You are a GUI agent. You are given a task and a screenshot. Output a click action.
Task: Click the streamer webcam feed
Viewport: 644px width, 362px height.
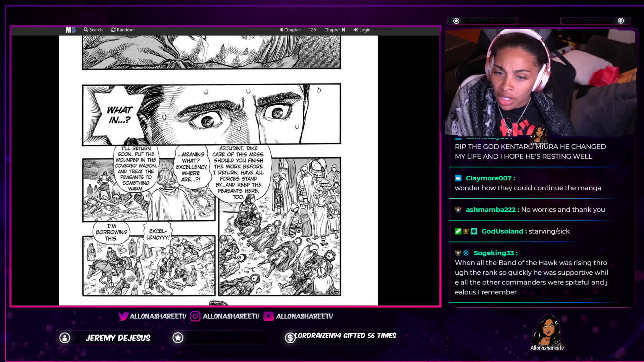[540, 82]
